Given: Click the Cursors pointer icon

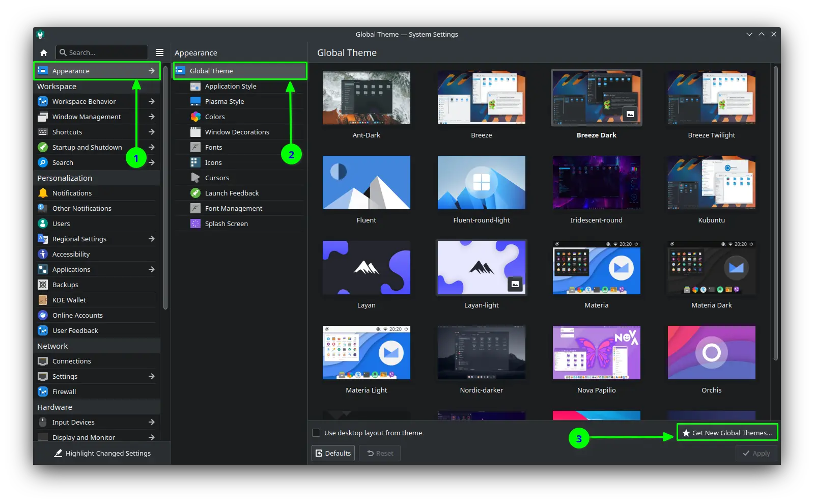Looking at the screenshot, I should click(x=195, y=178).
